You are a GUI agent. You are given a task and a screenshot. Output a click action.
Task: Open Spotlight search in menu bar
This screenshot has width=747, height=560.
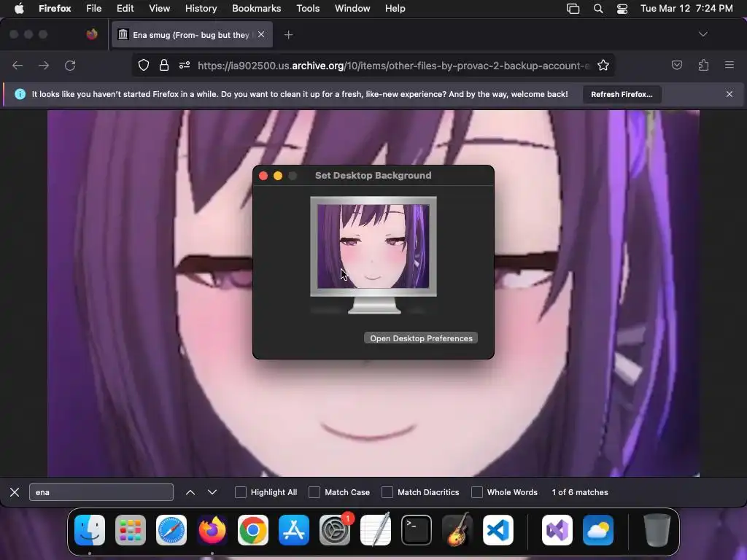(x=598, y=9)
